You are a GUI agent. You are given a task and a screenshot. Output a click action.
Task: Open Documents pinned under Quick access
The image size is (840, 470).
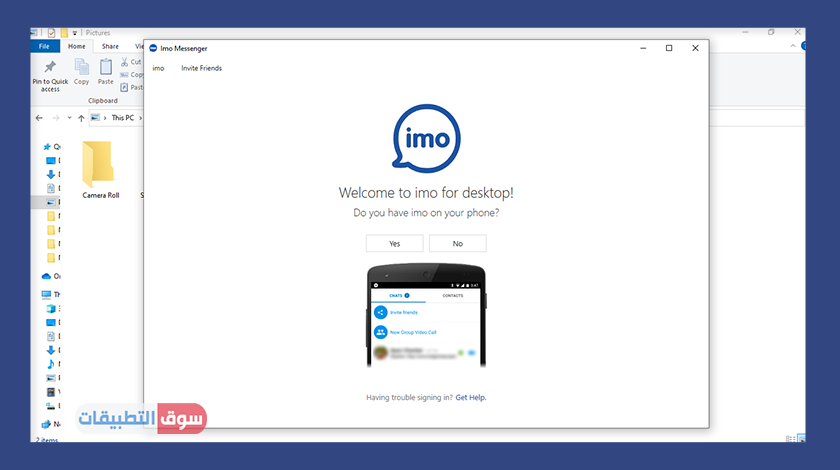(51, 188)
